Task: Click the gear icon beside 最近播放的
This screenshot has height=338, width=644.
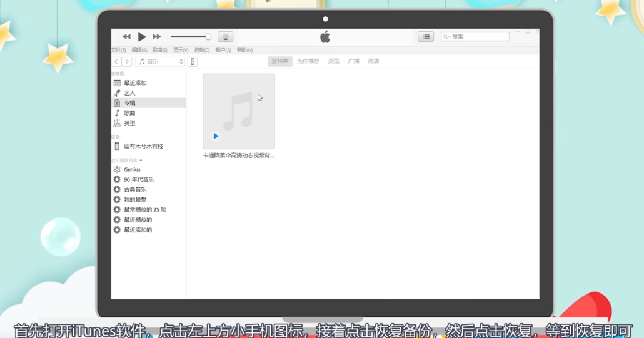Action: (x=117, y=220)
